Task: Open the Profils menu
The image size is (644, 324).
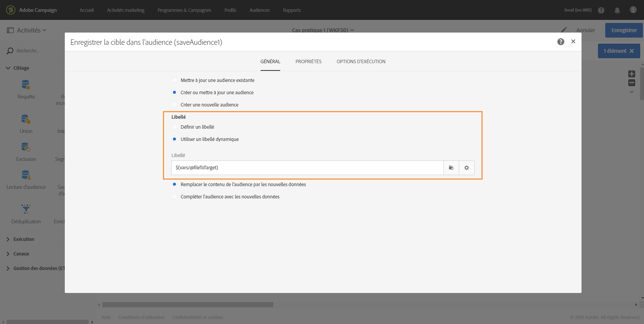Action: pyautogui.click(x=230, y=10)
